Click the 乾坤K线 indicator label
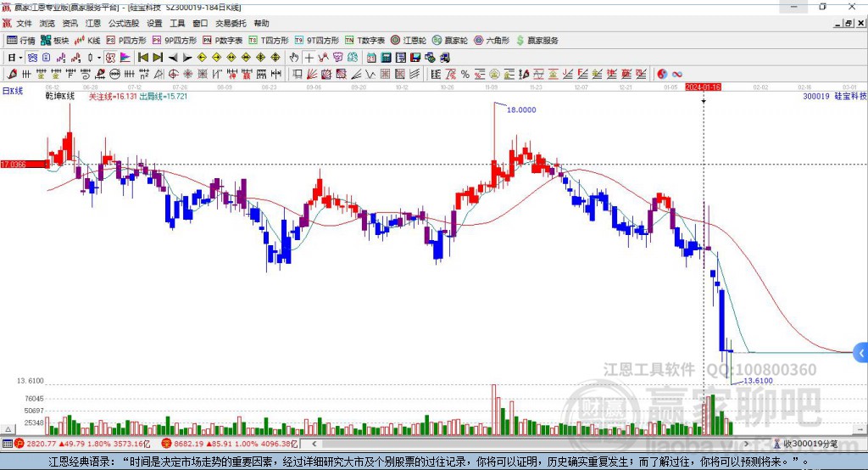 click(60, 96)
